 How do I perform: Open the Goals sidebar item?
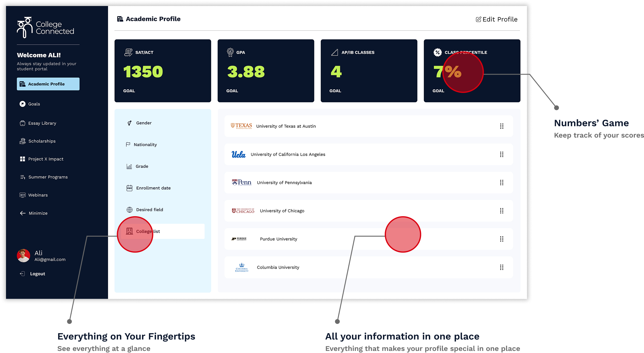click(x=34, y=104)
